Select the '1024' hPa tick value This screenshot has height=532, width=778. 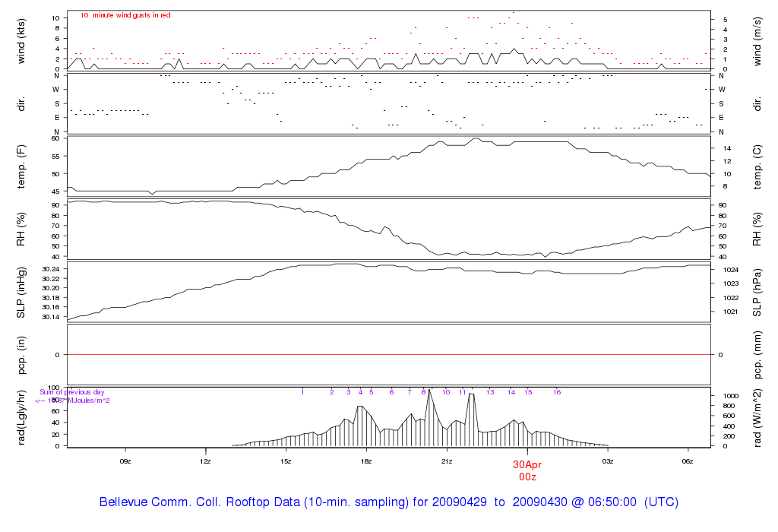[732, 270]
